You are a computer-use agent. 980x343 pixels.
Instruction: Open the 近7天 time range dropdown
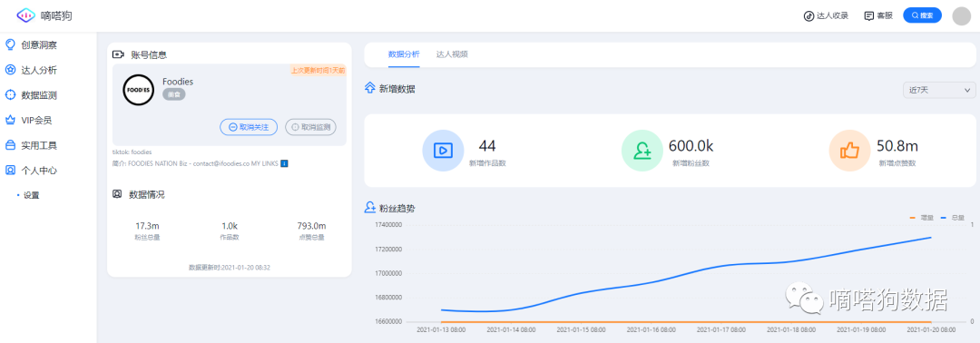tap(939, 90)
